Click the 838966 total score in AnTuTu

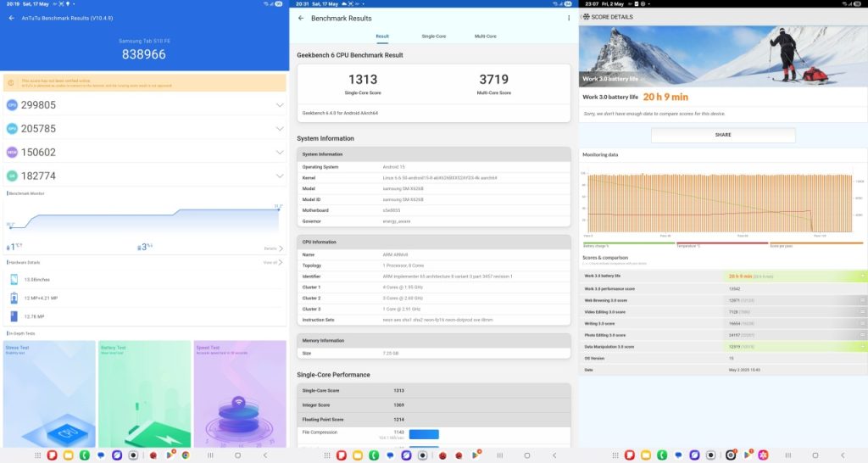click(x=144, y=54)
